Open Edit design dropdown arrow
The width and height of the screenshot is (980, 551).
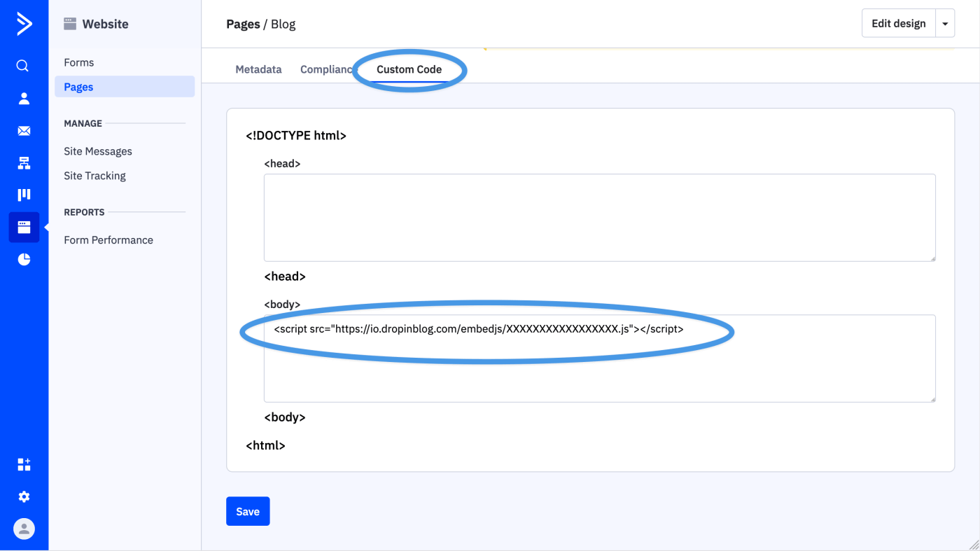pyautogui.click(x=945, y=24)
